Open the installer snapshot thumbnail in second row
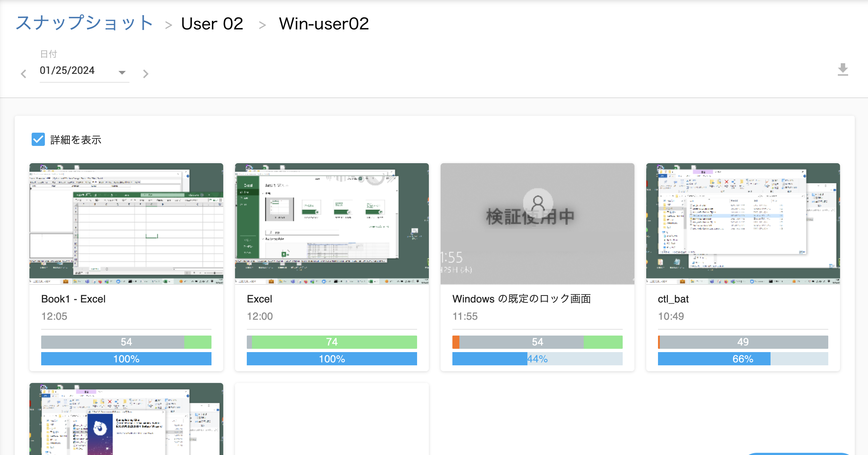 126,419
